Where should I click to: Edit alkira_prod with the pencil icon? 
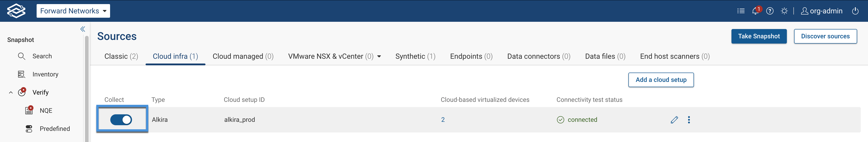point(674,120)
